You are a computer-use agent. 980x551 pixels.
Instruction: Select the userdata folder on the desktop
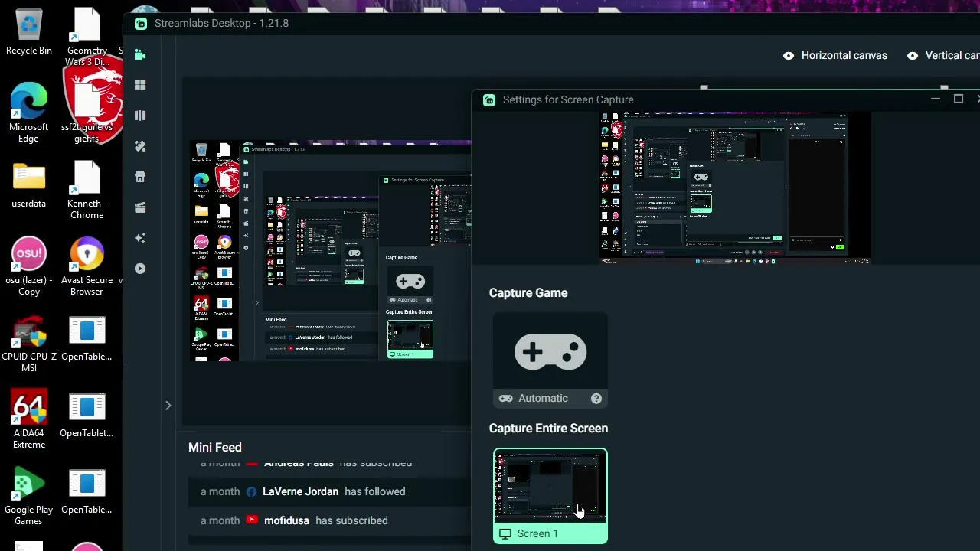(x=29, y=185)
